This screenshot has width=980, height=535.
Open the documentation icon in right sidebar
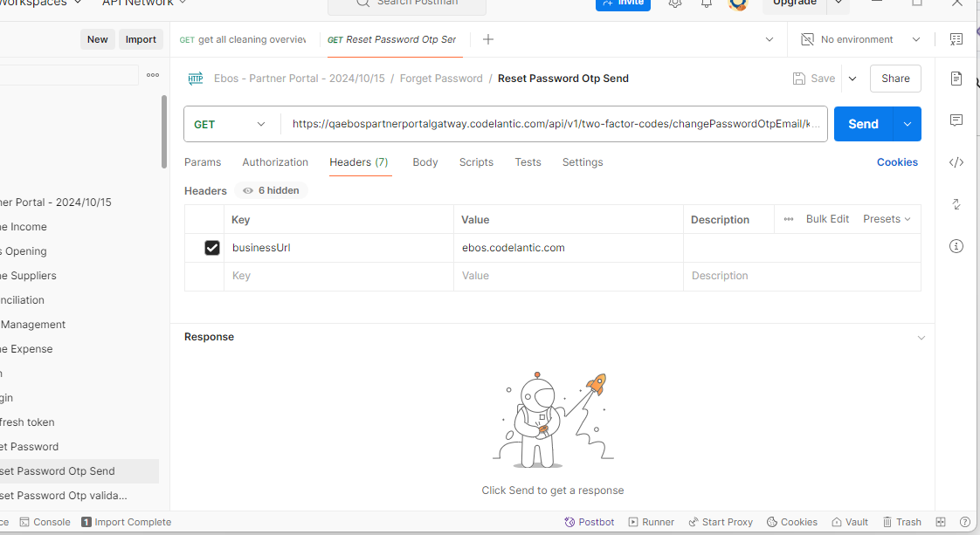(x=956, y=78)
